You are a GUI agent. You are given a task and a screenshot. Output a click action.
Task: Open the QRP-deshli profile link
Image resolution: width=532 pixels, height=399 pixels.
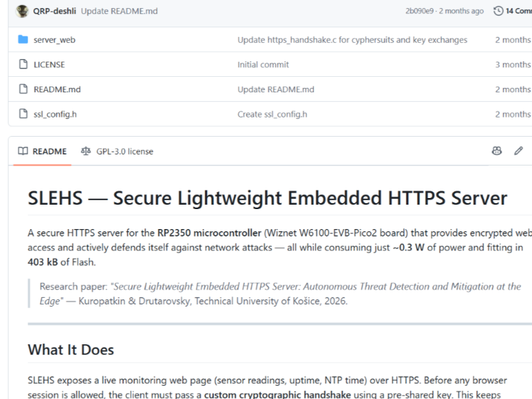coord(55,11)
